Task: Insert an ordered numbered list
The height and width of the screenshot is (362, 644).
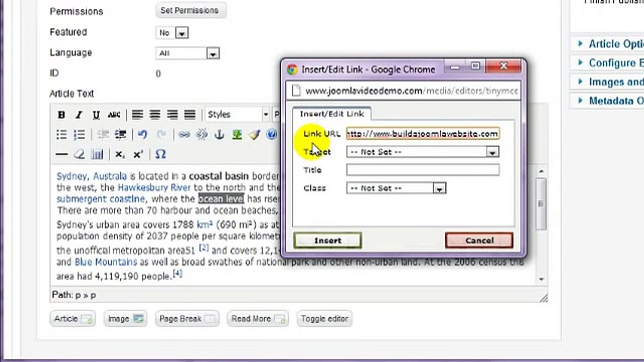Action: pos(79,135)
